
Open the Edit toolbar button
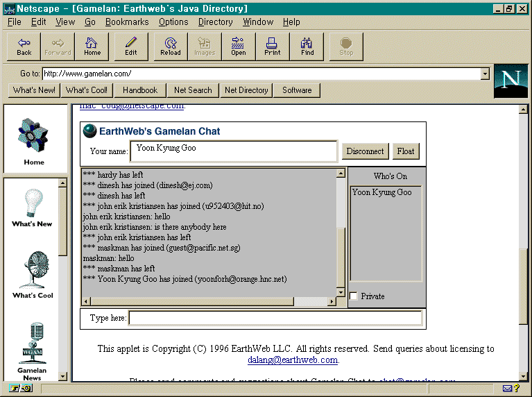click(x=131, y=47)
